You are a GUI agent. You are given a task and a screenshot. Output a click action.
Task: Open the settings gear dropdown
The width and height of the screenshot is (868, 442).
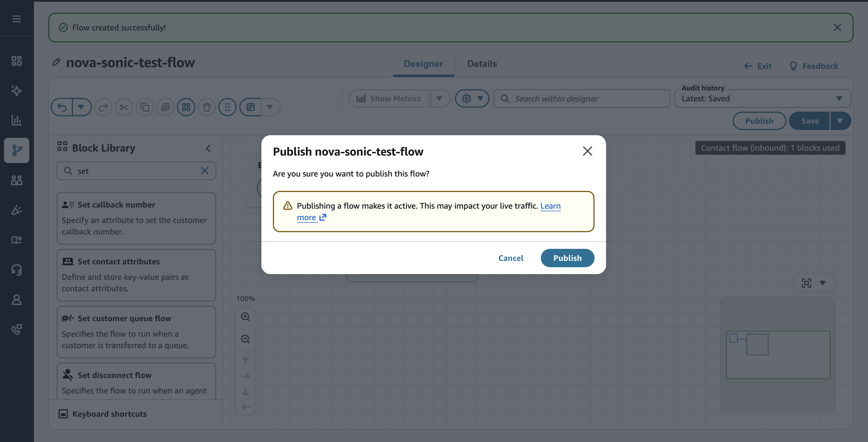[472, 99]
